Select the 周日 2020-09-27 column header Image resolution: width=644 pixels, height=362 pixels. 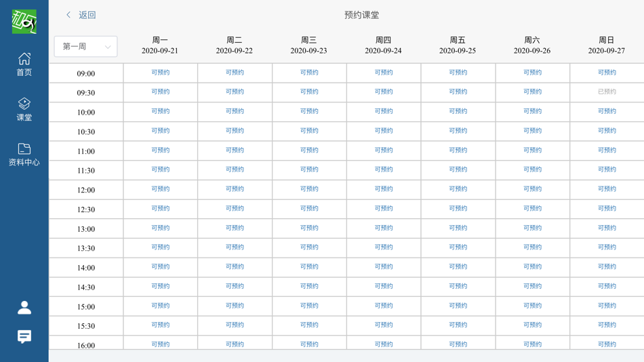(x=606, y=45)
